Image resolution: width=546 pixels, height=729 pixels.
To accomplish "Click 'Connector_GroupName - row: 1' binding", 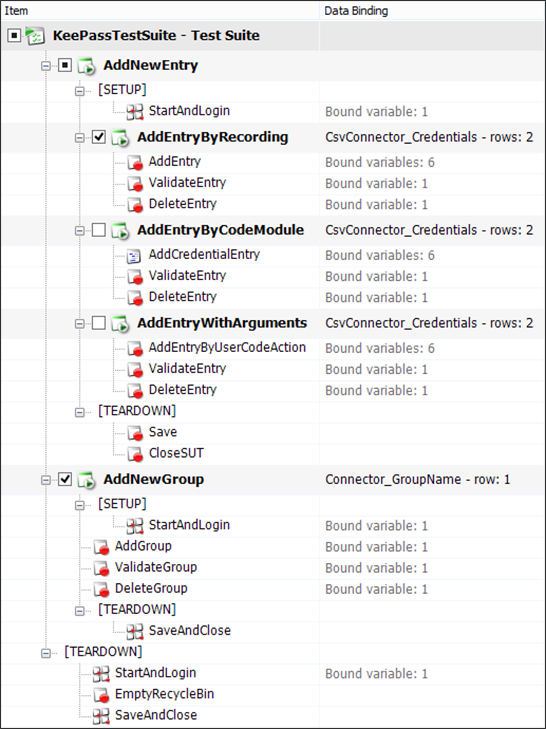I will click(x=417, y=479).
